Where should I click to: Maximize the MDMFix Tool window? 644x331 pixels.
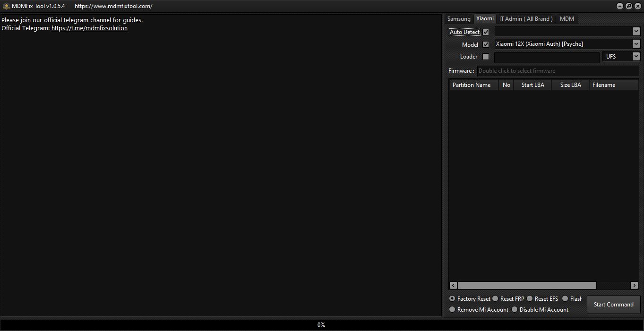click(x=629, y=6)
